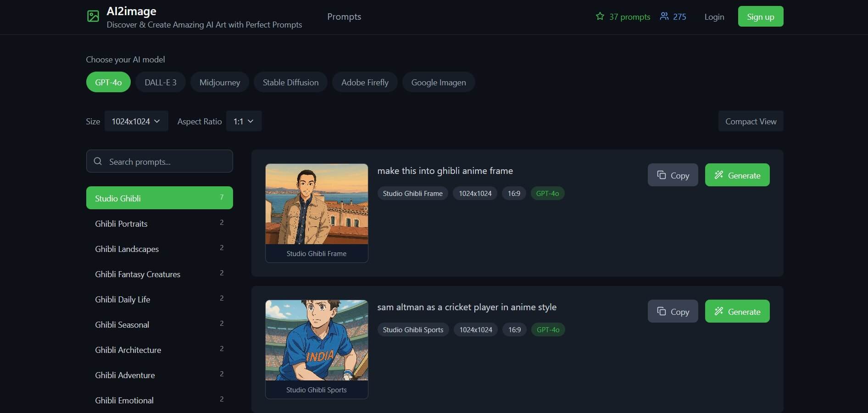This screenshot has height=413, width=868.
Task: Click the GPT-4o tag on the ghibli anime frame card
Action: 548,193
